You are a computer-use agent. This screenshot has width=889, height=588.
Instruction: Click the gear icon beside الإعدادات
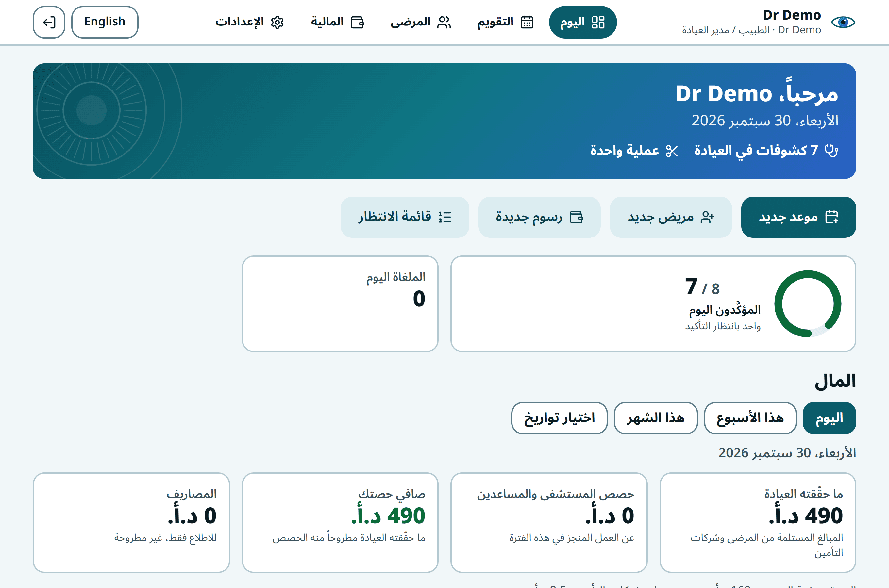click(277, 23)
